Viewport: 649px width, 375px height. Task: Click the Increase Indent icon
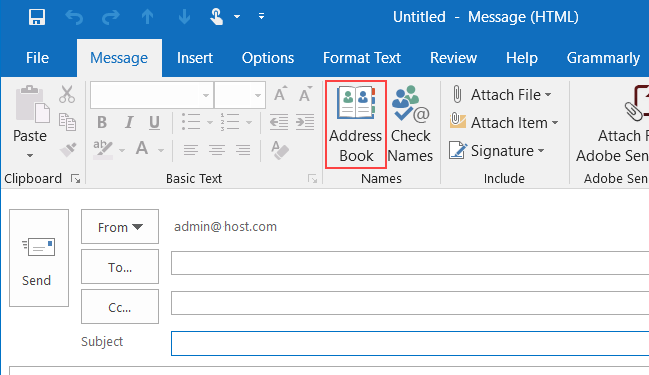click(x=305, y=122)
